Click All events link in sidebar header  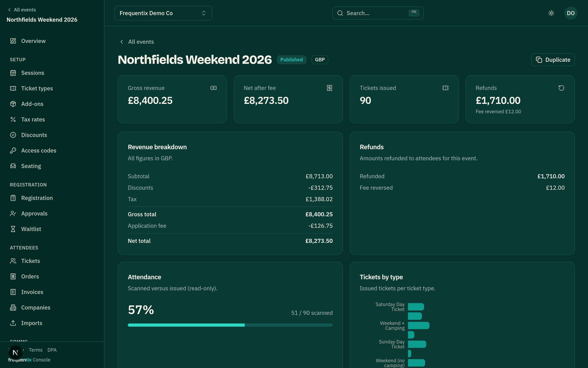coord(22,10)
